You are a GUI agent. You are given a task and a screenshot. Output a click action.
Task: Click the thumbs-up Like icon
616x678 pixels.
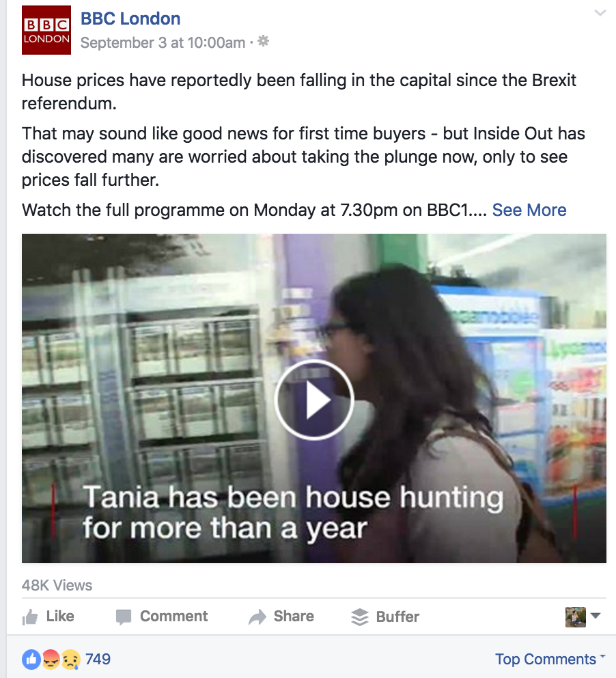tap(30, 617)
